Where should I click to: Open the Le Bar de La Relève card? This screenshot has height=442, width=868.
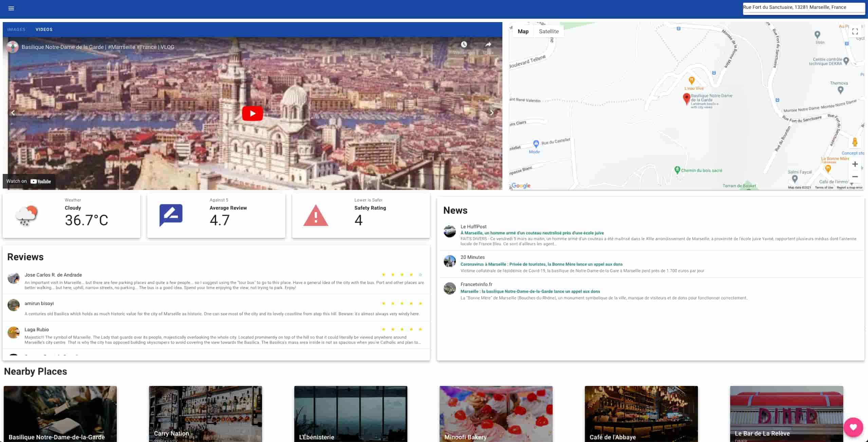pos(787,414)
